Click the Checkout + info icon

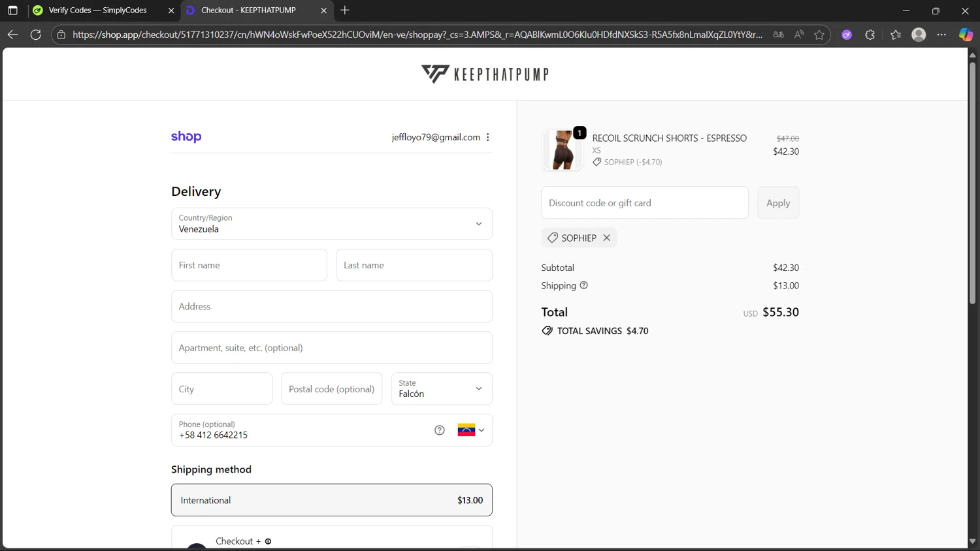pos(268,541)
